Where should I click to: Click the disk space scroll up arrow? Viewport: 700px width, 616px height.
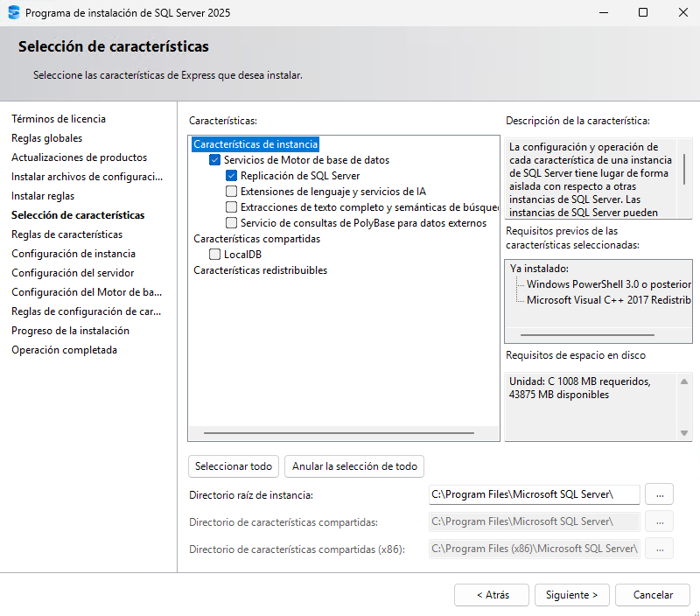click(x=684, y=381)
